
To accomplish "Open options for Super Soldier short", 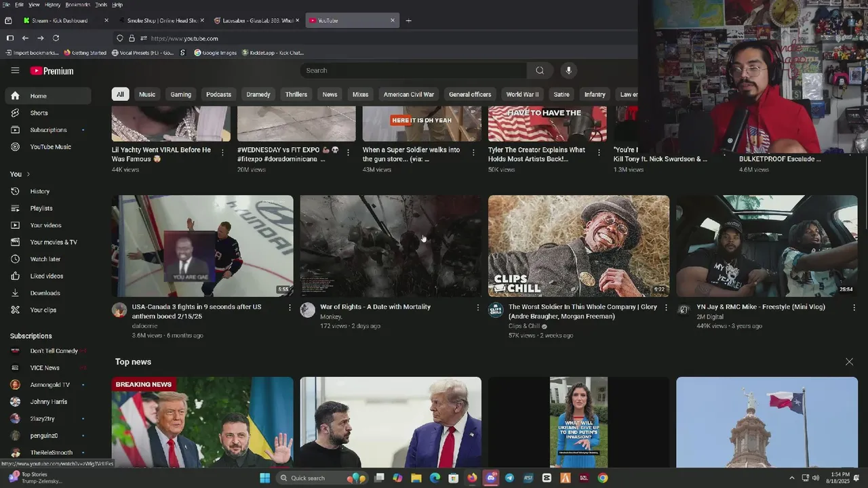I will [473, 152].
